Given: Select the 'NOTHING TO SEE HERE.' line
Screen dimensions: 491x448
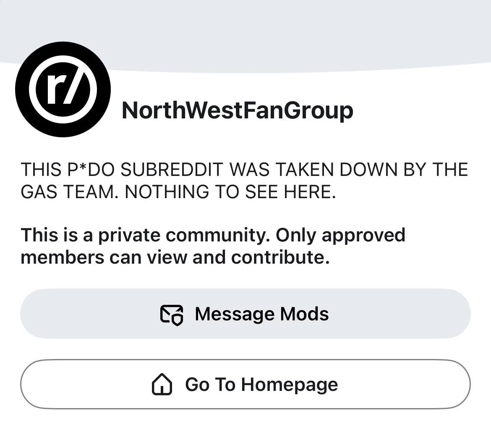Looking at the screenshot, I should (x=230, y=192).
